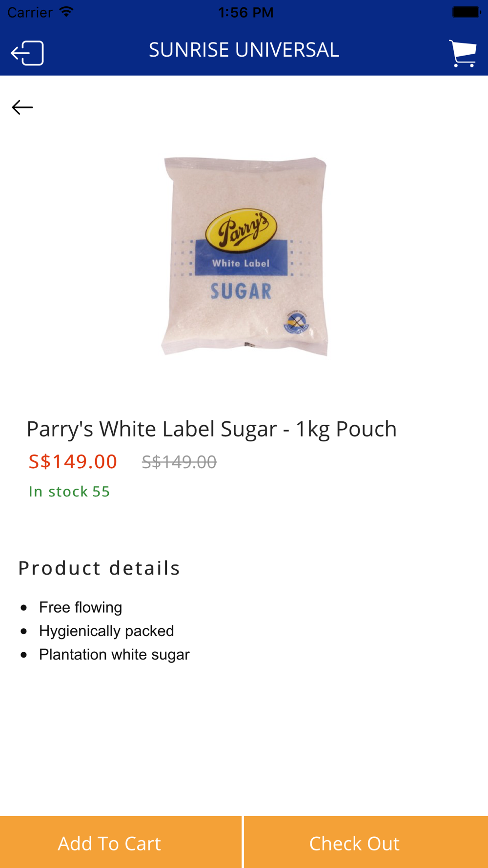The width and height of the screenshot is (488, 868).
Task: Tap the Wi-Fi status icon
Action: pyautogui.click(x=66, y=12)
